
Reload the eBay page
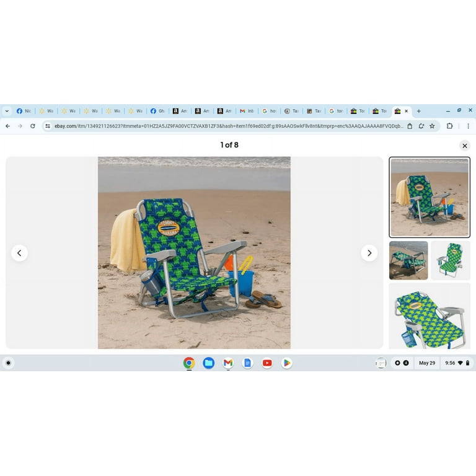tap(33, 126)
